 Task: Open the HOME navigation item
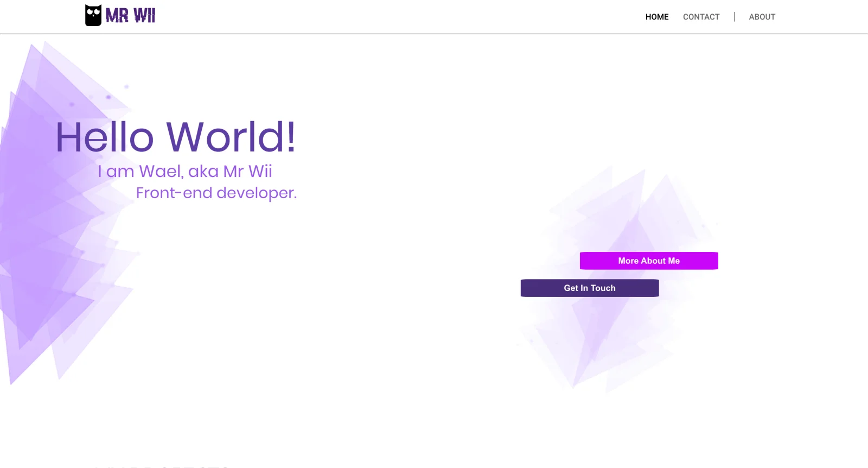[656, 17]
